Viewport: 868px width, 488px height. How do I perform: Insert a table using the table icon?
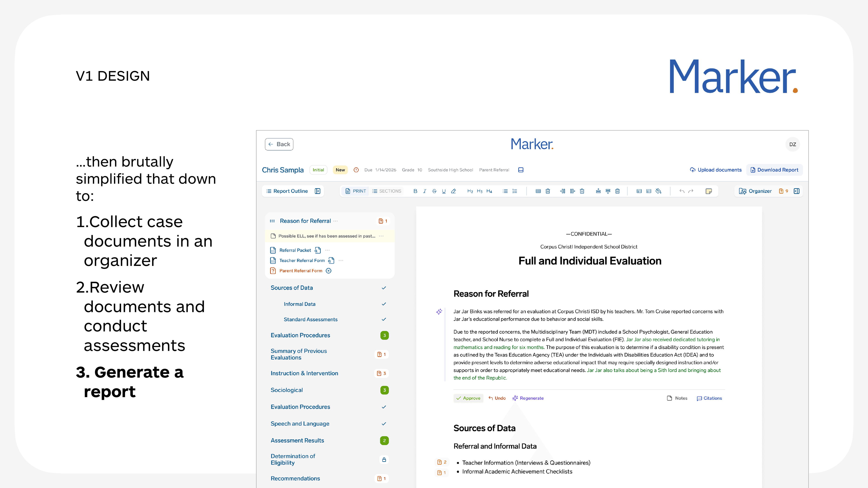click(538, 191)
